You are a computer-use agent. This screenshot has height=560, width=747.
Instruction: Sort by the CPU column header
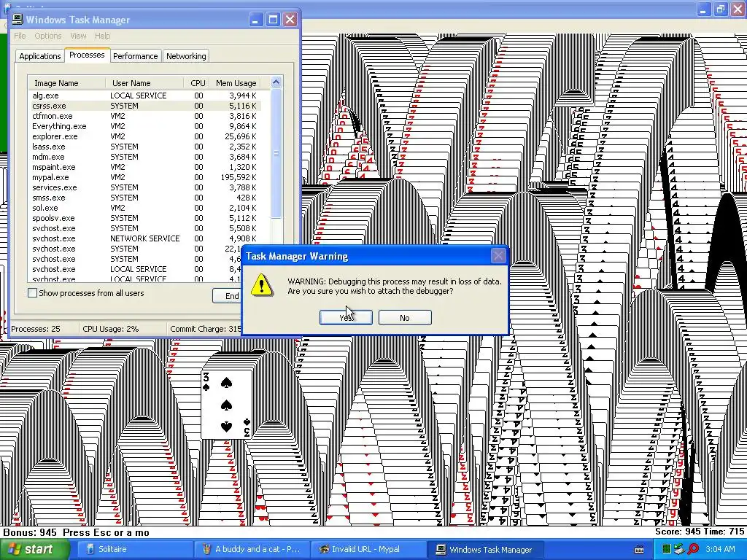tap(196, 83)
